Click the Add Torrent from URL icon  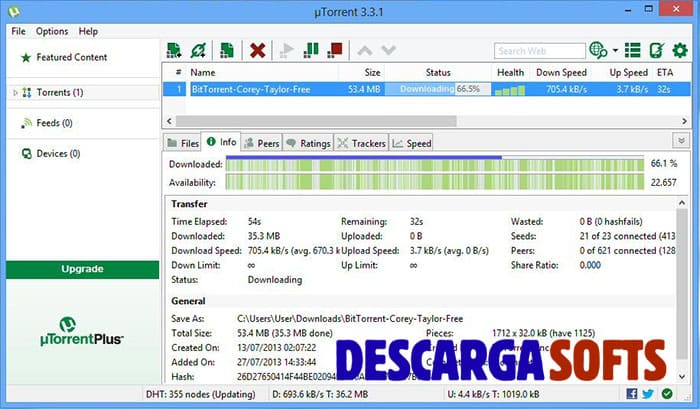pos(198,50)
